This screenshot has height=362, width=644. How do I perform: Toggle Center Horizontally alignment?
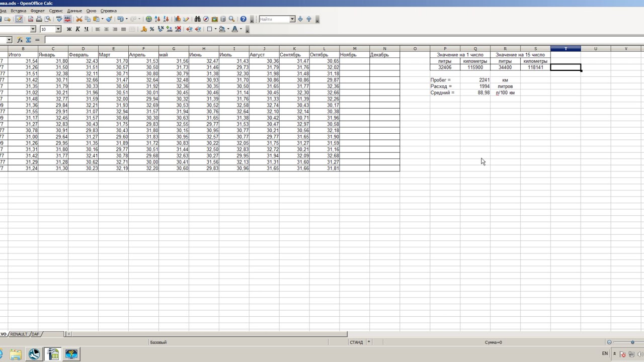tap(106, 29)
